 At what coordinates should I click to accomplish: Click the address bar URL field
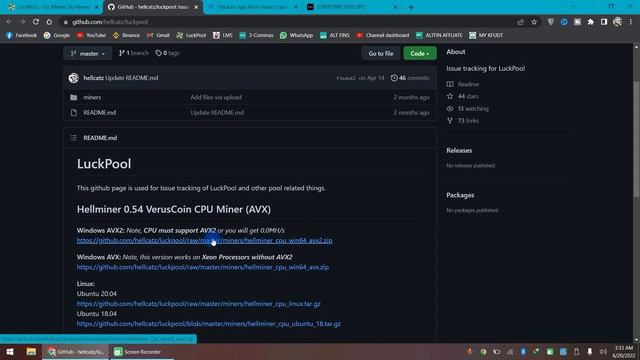(x=286, y=22)
